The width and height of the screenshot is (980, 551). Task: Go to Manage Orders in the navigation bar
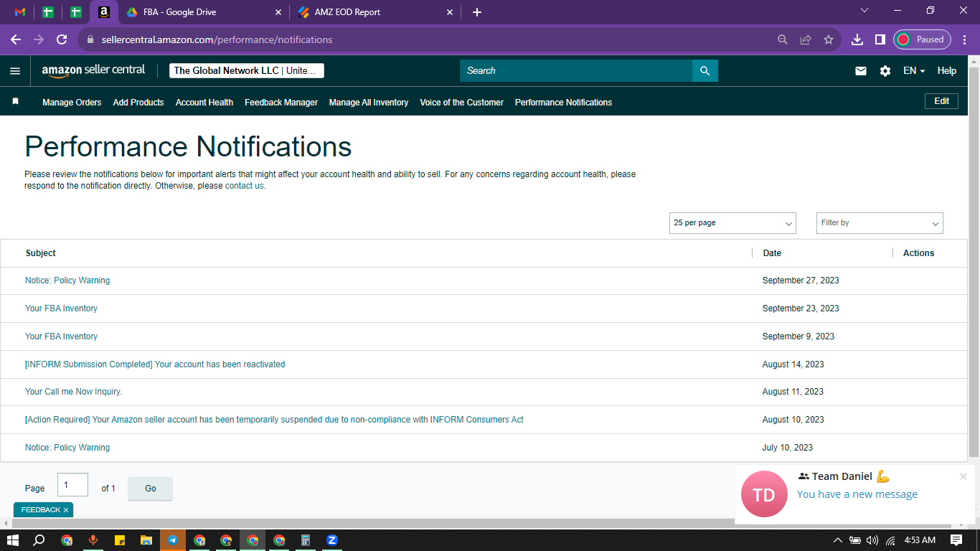pyautogui.click(x=72, y=103)
